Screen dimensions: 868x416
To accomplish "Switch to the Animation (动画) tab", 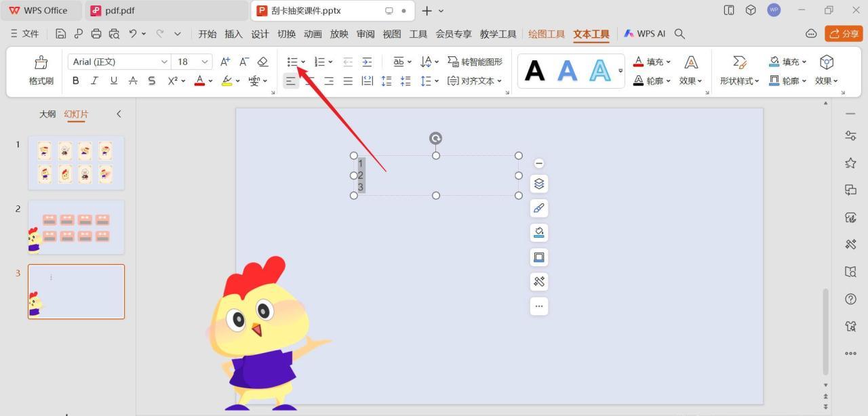I will click(x=313, y=34).
